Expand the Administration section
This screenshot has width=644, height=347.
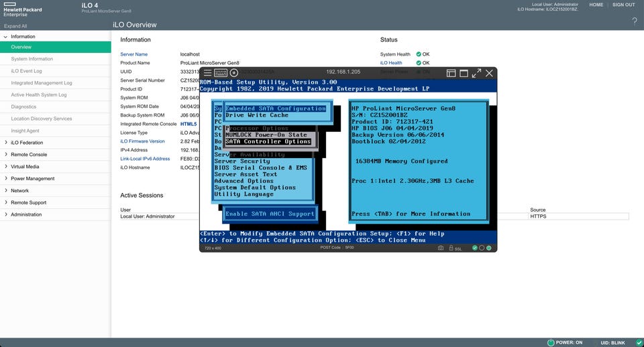click(6, 214)
